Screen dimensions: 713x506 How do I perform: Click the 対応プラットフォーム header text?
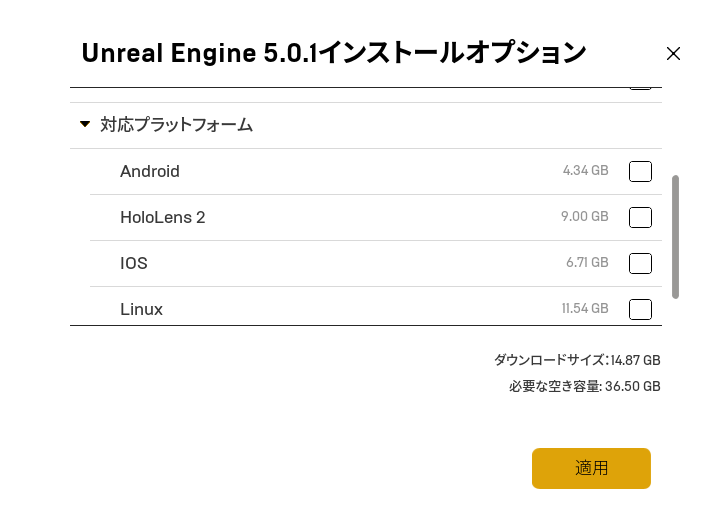tap(176, 125)
